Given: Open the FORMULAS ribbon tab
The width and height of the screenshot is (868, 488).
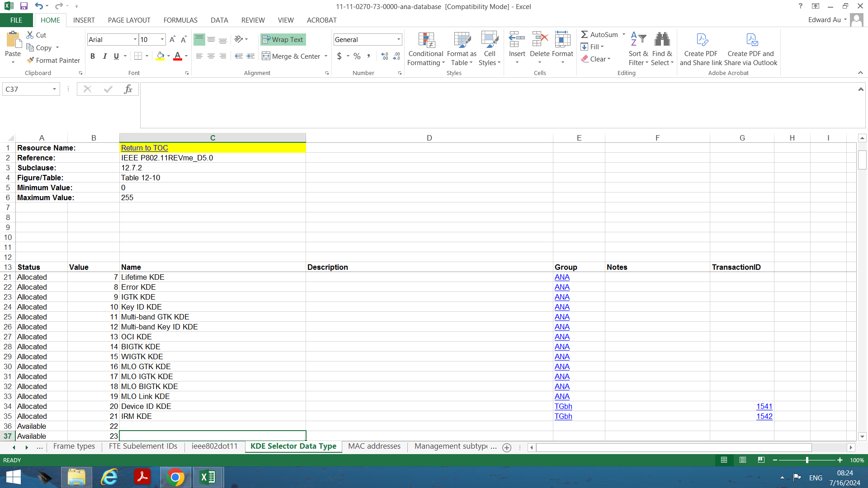Looking at the screenshot, I should [x=180, y=20].
